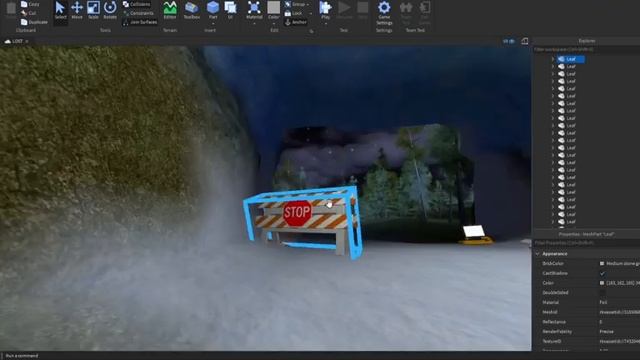Image resolution: width=640 pixels, height=360 pixels.
Task: Choose the Scale tool
Action: pyautogui.click(x=93, y=10)
